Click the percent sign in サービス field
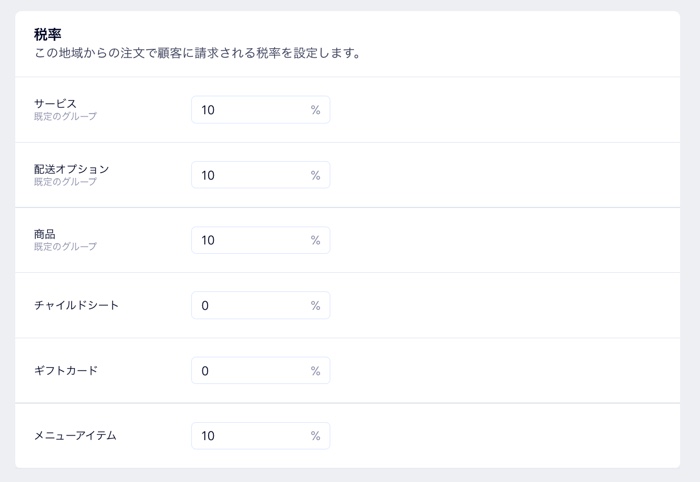 pyautogui.click(x=315, y=110)
